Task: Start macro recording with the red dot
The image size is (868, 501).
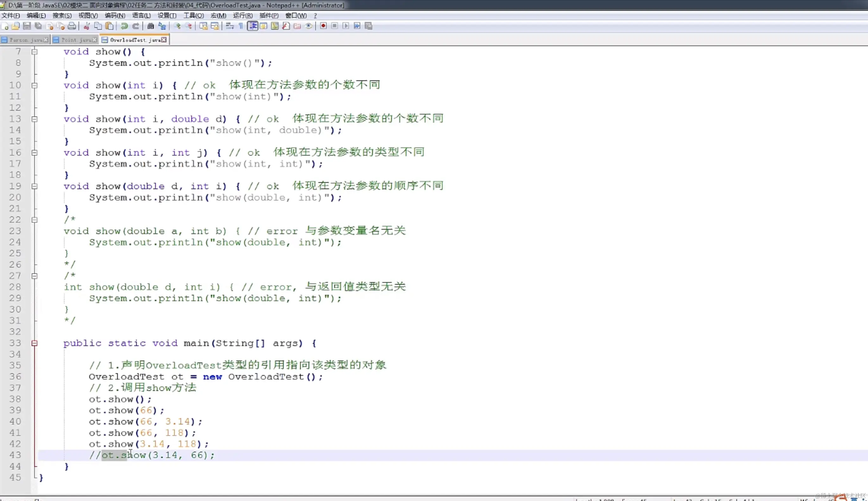Action: click(x=323, y=26)
